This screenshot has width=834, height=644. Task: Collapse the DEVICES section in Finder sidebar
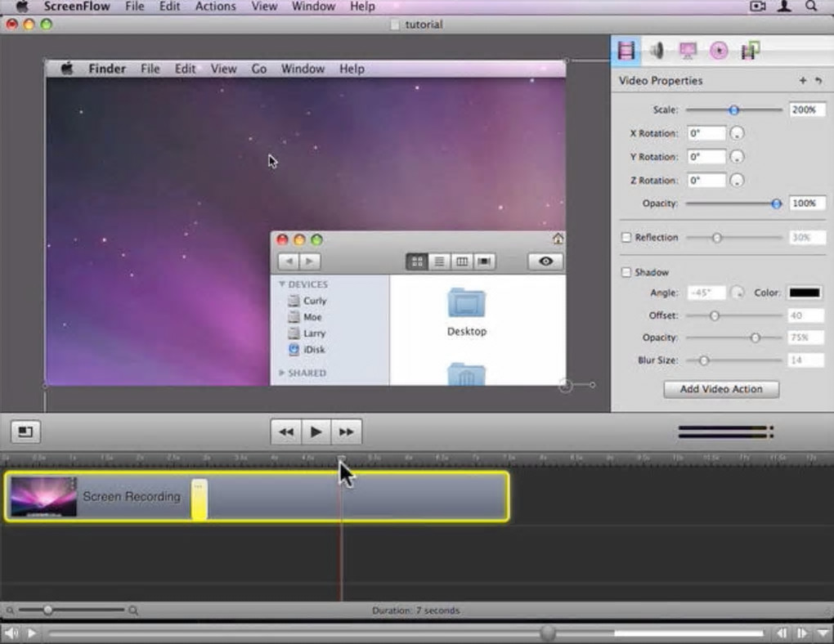pos(282,284)
